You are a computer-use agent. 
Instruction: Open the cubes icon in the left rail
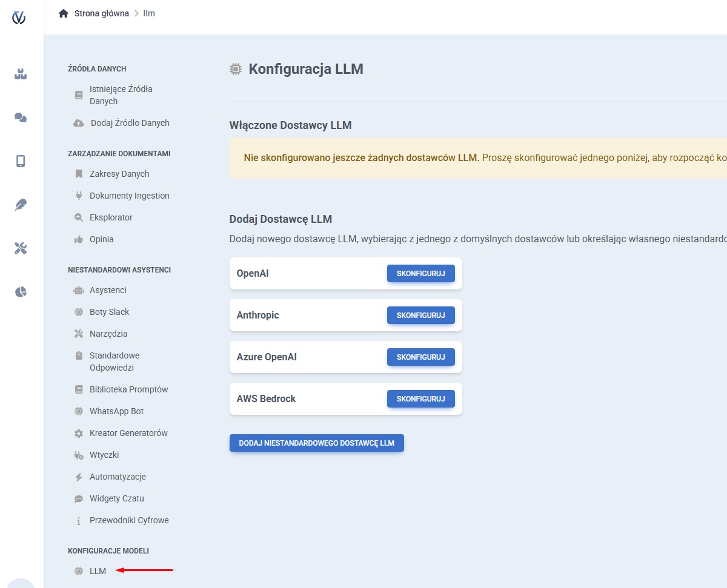(x=21, y=74)
